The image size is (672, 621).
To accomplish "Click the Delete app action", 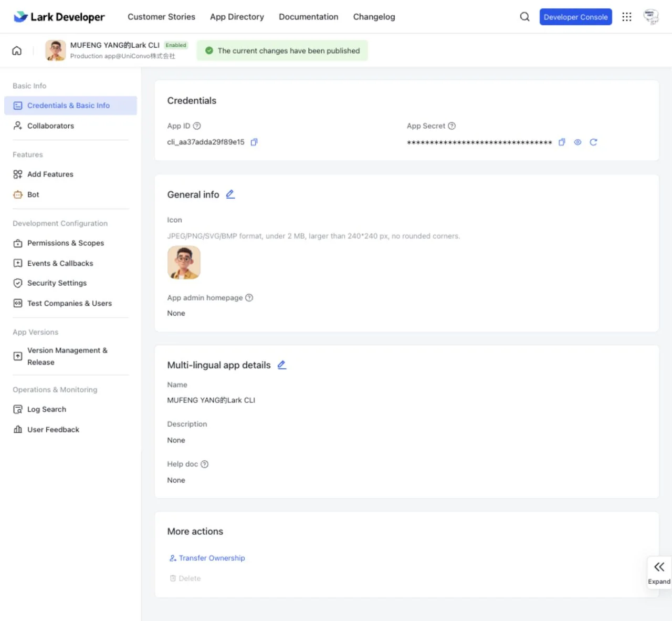I will coord(185,578).
